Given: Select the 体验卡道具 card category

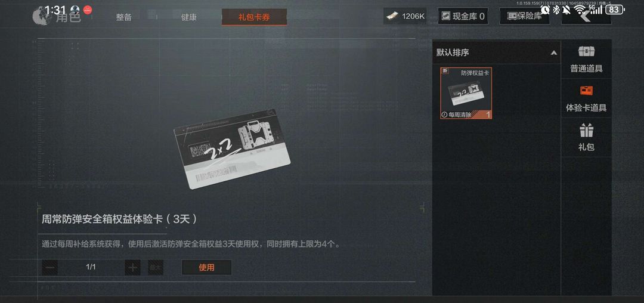Looking at the screenshot, I should [586, 98].
